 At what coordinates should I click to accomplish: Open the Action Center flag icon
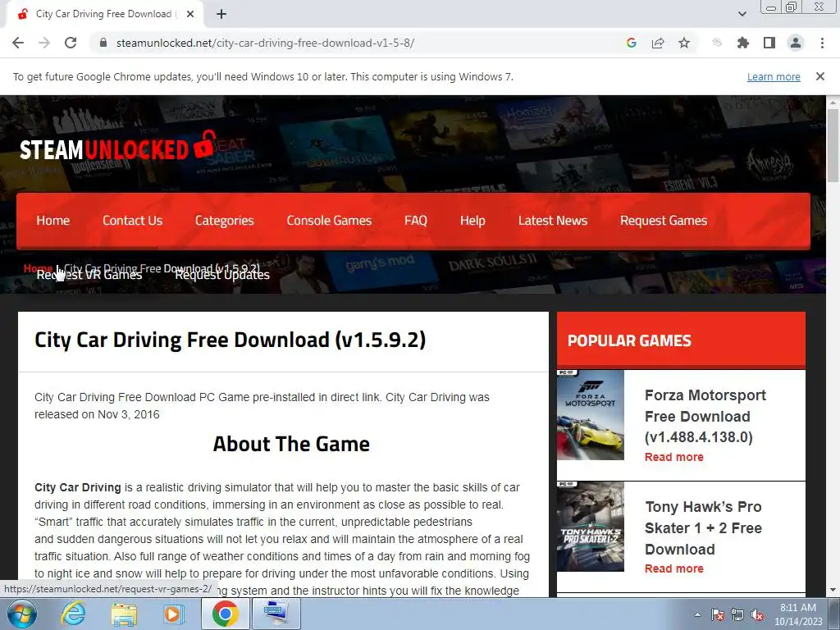pos(718,614)
